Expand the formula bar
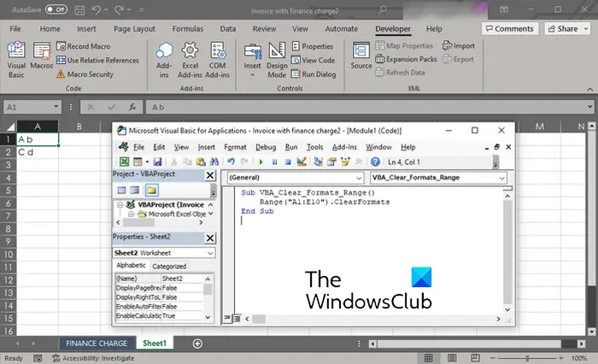 point(590,107)
